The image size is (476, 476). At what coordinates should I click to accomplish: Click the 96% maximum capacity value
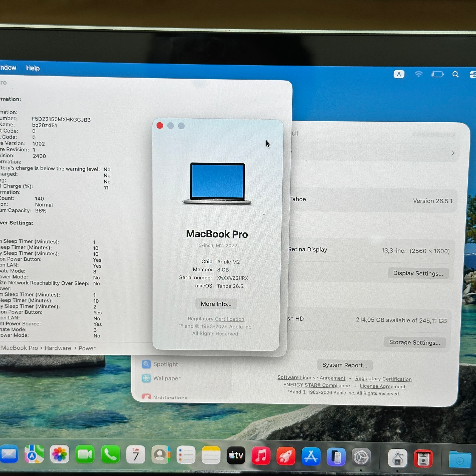pyautogui.click(x=41, y=211)
